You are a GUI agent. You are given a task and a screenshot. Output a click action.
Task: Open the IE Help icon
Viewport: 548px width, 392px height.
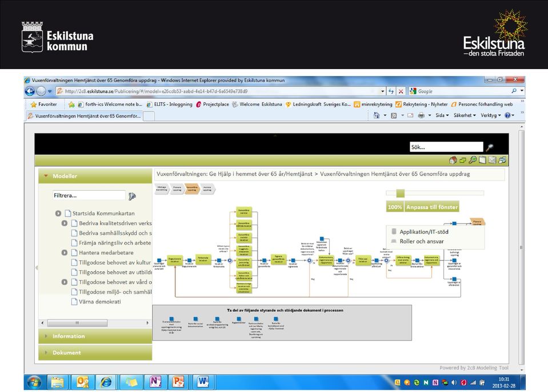pyautogui.click(x=507, y=115)
